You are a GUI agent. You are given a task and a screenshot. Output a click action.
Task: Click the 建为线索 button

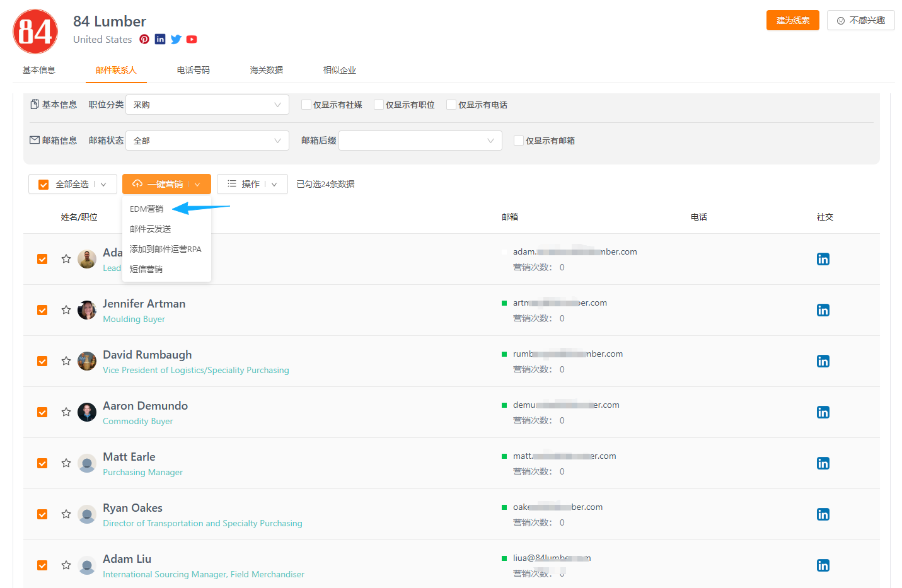(793, 20)
